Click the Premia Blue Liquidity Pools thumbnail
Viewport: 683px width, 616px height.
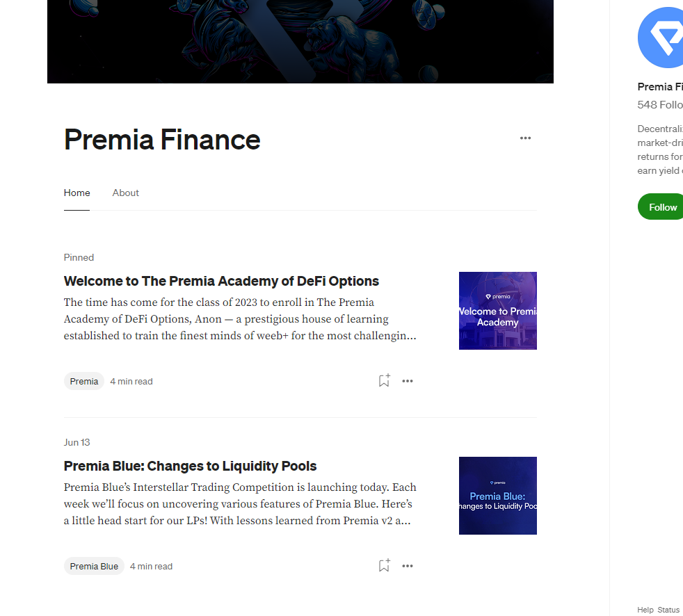click(x=498, y=496)
